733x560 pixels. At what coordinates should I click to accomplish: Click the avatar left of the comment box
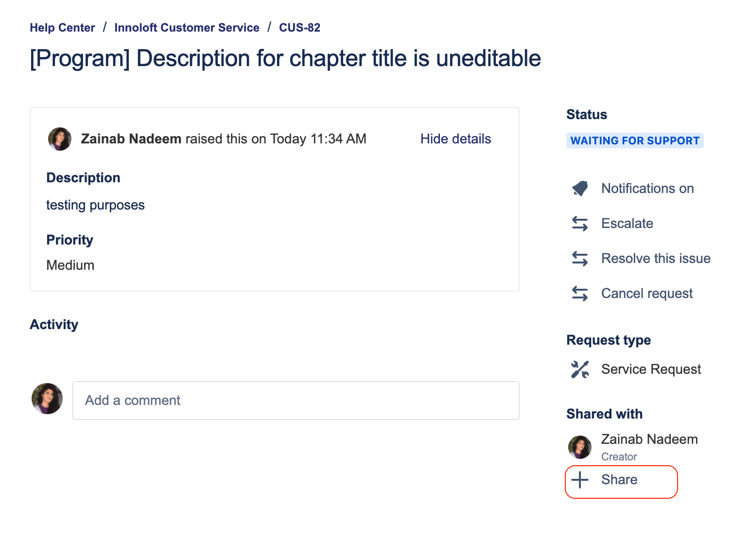point(47,399)
